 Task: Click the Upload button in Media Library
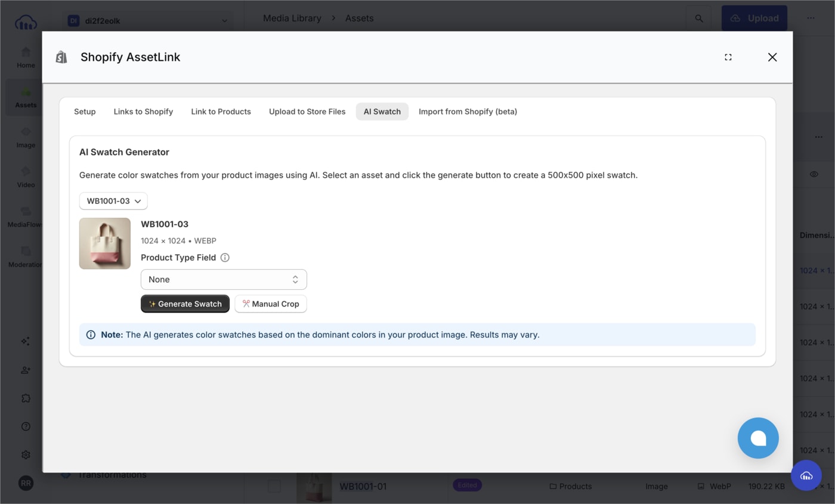(x=754, y=18)
